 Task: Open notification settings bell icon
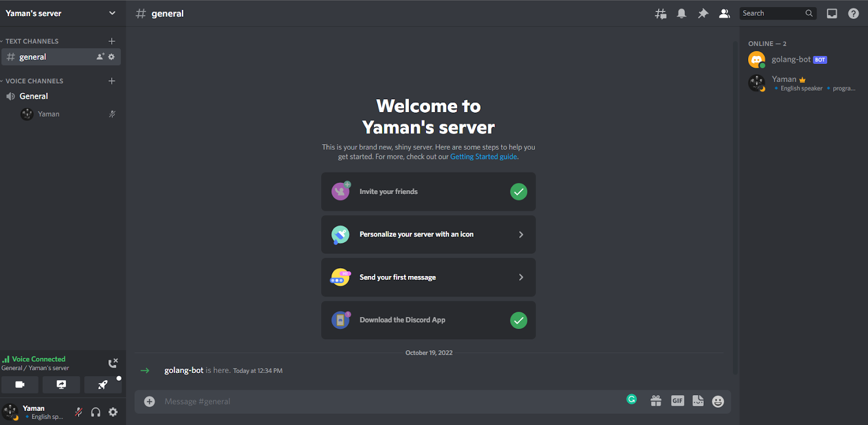[681, 14]
